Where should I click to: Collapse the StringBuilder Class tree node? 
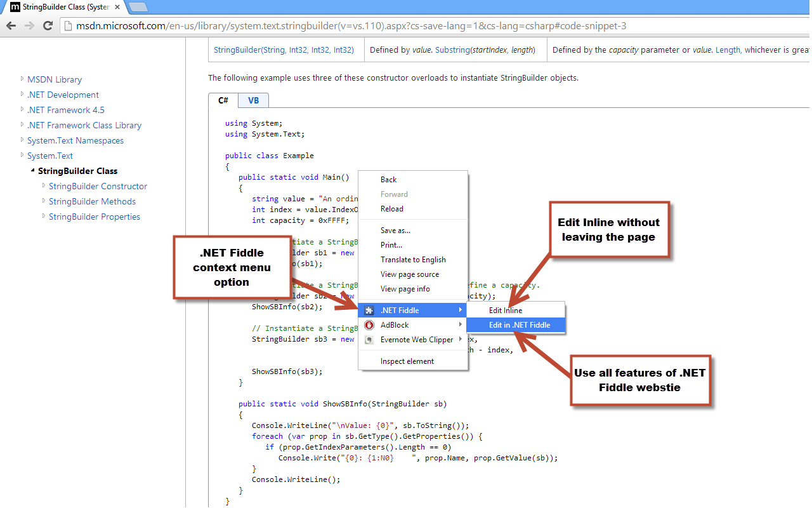pos(33,171)
